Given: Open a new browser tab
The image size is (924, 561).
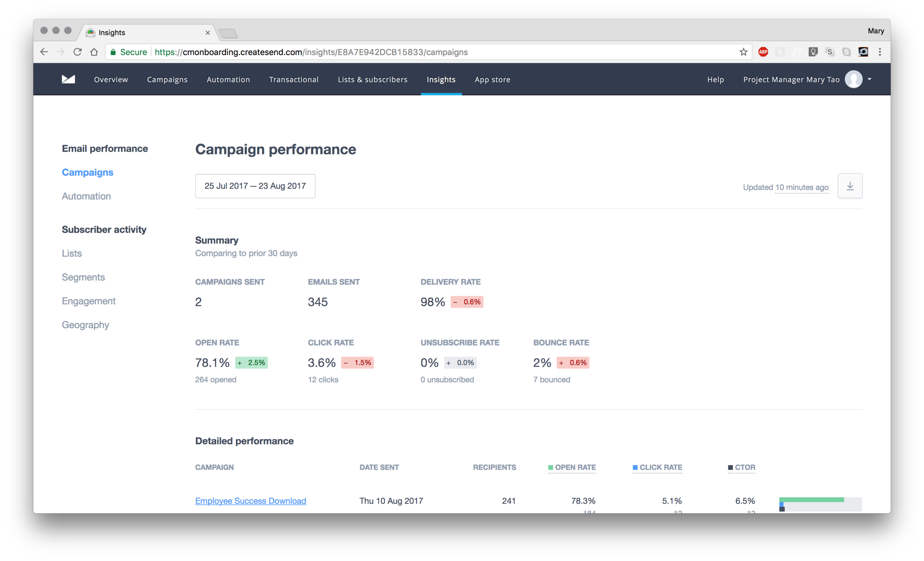Looking at the screenshot, I should (x=228, y=33).
